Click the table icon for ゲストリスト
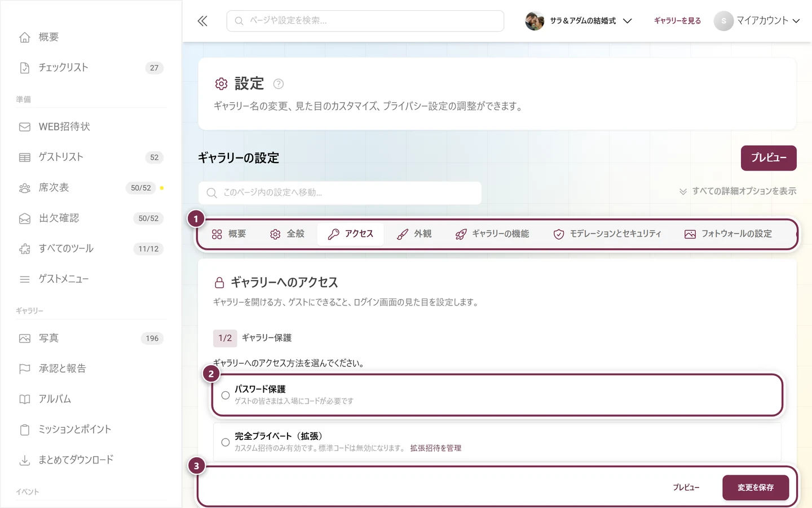Image resolution: width=812 pixels, height=508 pixels. 25,157
